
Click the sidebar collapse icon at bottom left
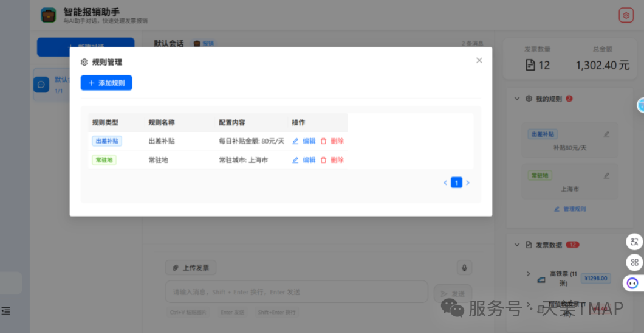pos(5,311)
